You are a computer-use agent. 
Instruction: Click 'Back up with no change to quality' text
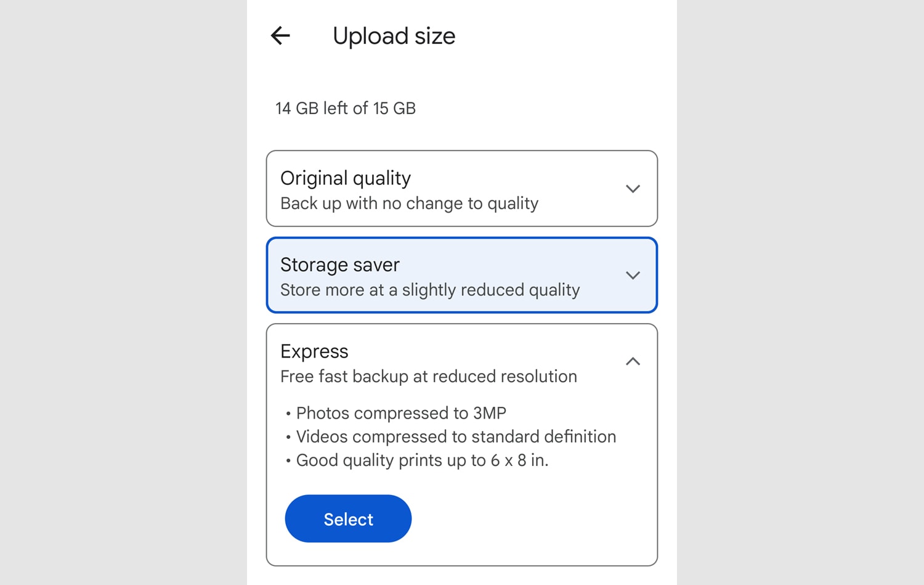click(410, 203)
